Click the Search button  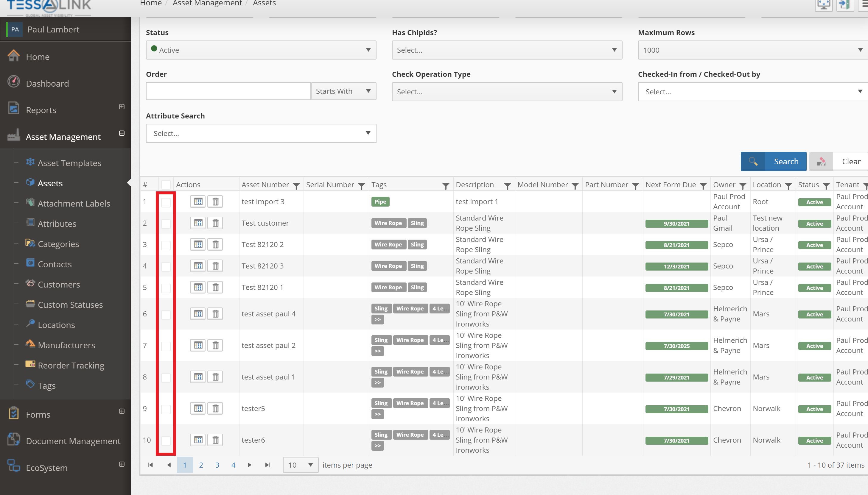(774, 162)
